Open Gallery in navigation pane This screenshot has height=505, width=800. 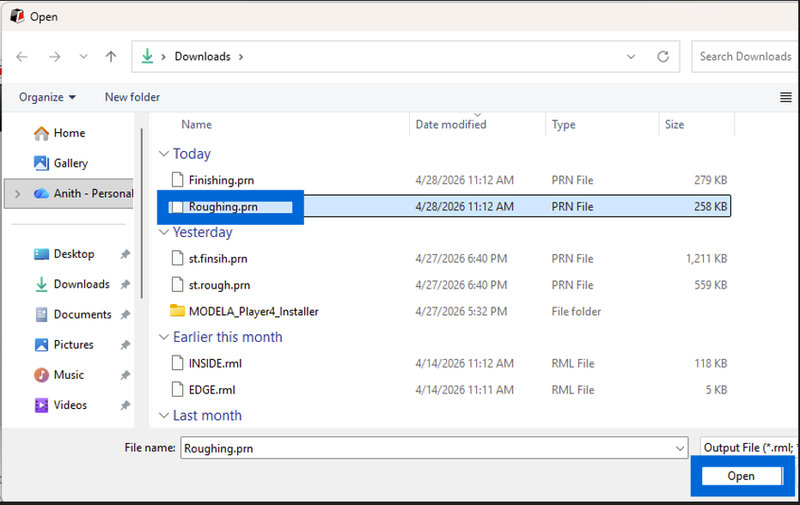(x=71, y=163)
